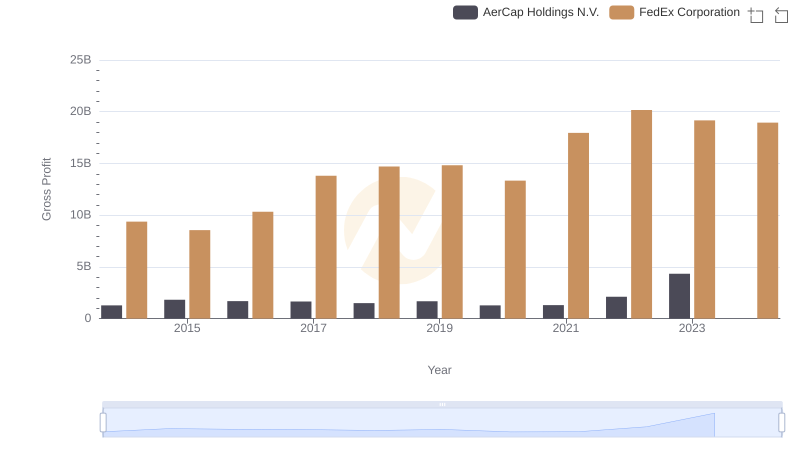
Task: Click the '15B' y-axis label
Action: 81,163
